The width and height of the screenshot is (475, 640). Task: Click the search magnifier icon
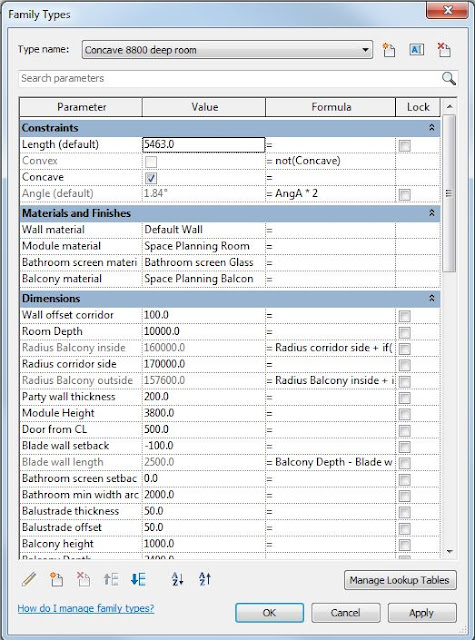click(448, 78)
